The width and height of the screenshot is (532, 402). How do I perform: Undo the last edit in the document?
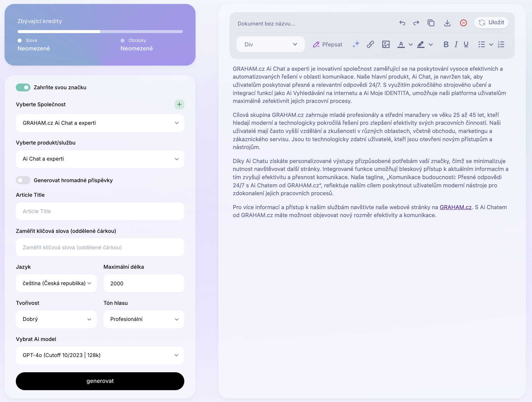point(402,23)
